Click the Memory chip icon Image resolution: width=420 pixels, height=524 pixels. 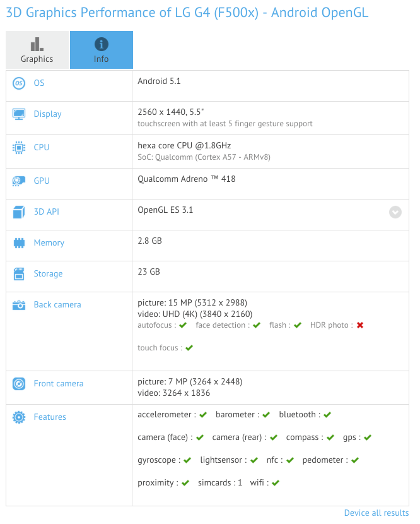[19, 243]
